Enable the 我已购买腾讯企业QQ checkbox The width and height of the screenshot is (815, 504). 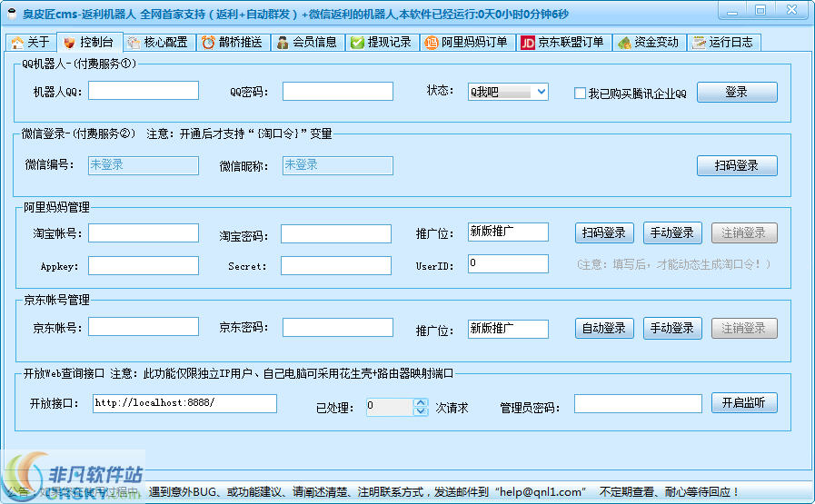[x=580, y=93]
